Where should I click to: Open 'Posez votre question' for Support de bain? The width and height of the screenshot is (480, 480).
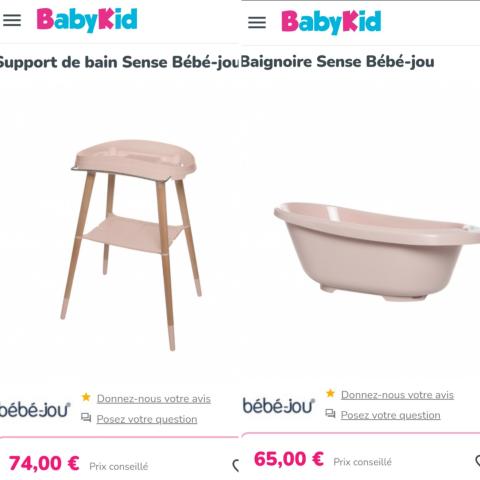(x=147, y=419)
